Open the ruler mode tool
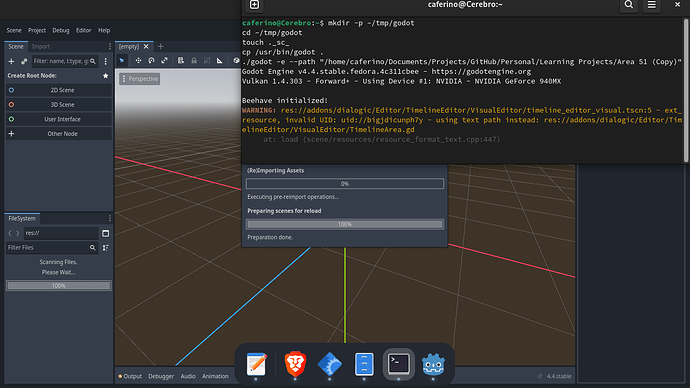This screenshot has width=690, height=388. pos(220,61)
